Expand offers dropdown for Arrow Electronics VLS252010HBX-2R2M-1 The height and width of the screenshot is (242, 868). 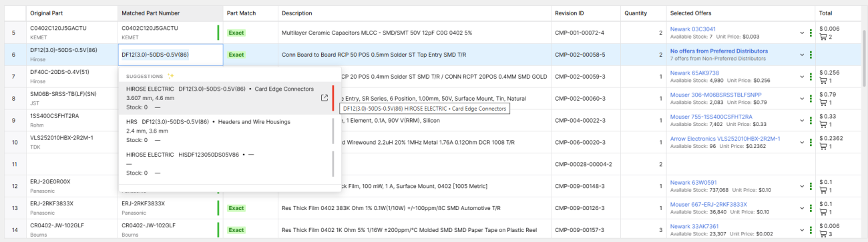pyautogui.click(x=802, y=142)
